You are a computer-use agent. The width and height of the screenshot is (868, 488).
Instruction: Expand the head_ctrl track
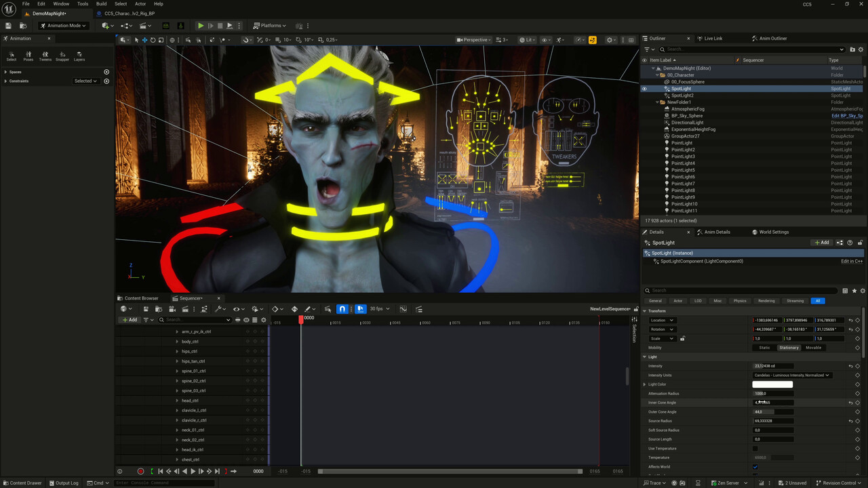coord(177,401)
